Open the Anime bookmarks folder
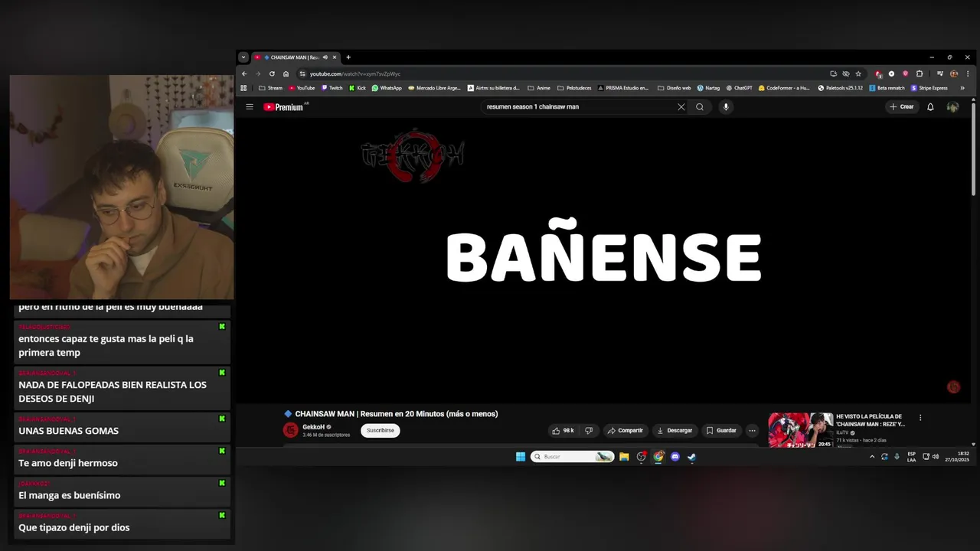 539,88
